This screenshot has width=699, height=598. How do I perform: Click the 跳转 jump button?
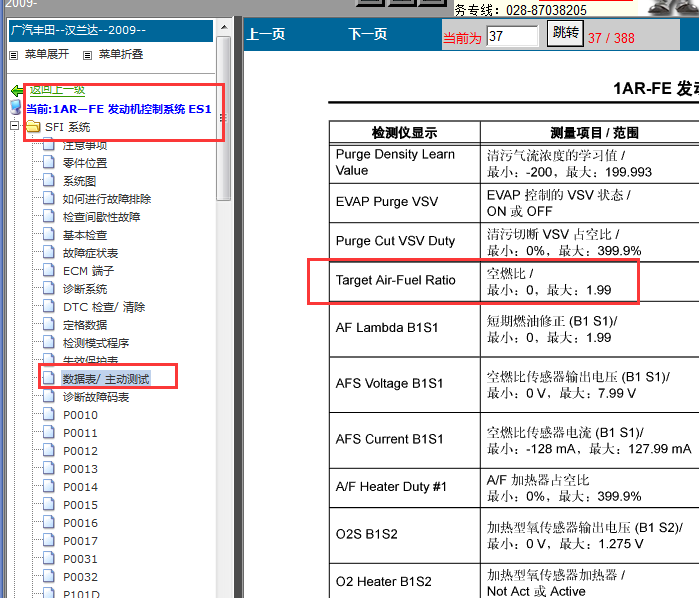click(565, 33)
